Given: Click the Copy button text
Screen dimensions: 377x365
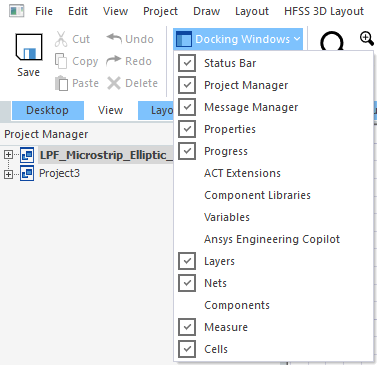Looking at the screenshot, I should 85,61.
